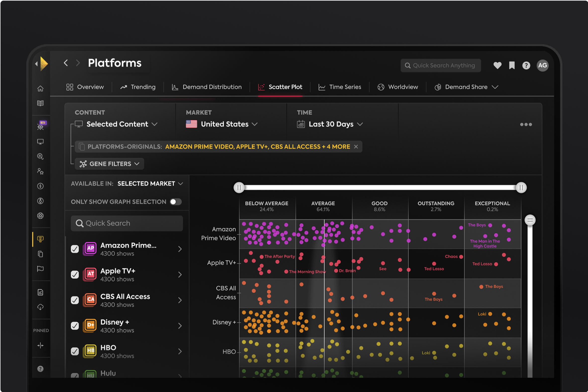
Task: Toggle Only Show Graph Selection switch
Action: tap(176, 202)
